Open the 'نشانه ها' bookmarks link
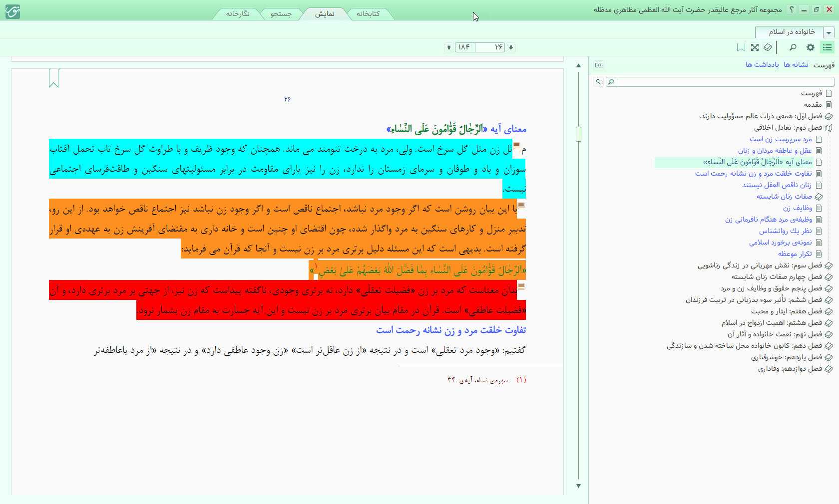This screenshot has height=504, width=839. tap(796, 65)
